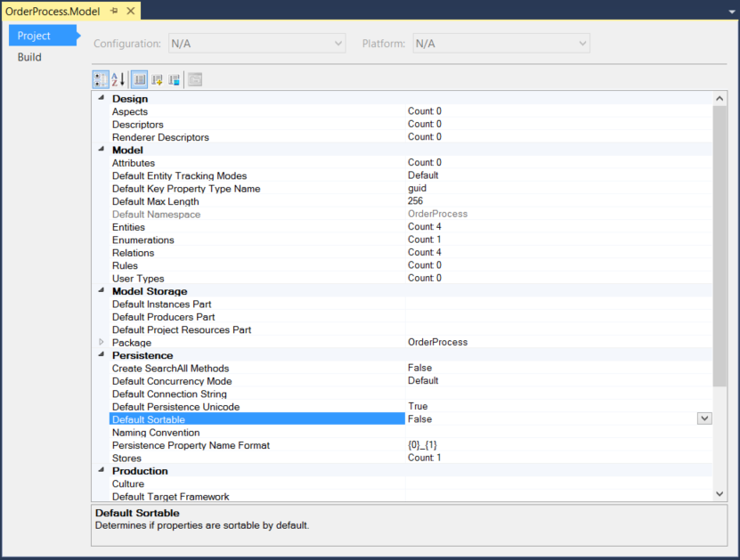Viewport: 740px width, 560px height.
Task: Collapse the Persistence category
Action: (x=101, y=355)
